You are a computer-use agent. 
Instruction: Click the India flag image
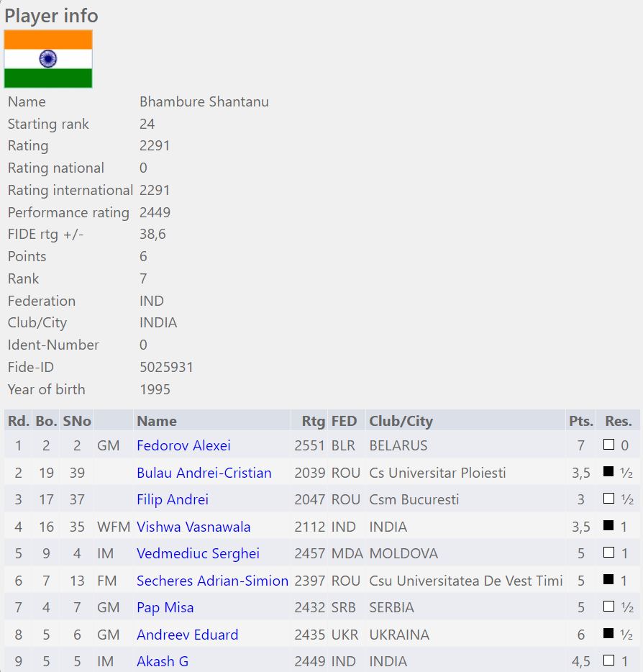[48, 59]
